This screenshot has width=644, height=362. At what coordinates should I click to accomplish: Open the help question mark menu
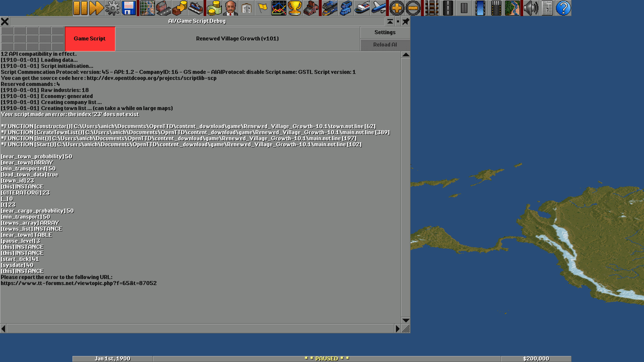(563, 8)
